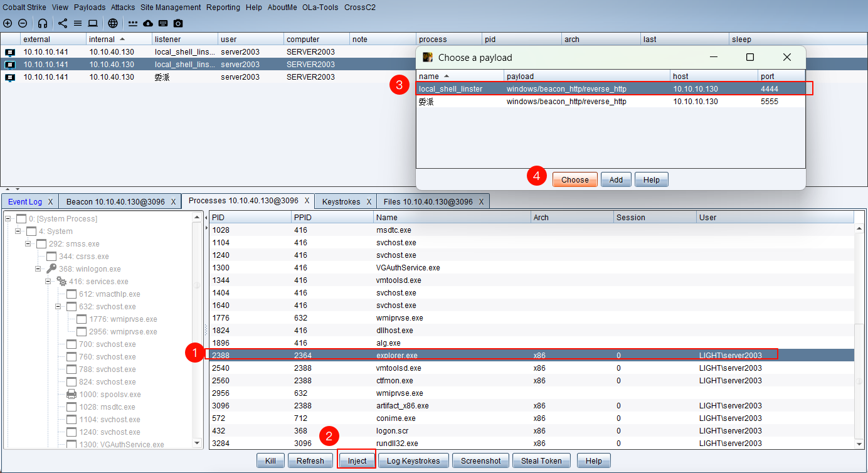This screenshot has height=473, width=868.
Task: Click the monitor icon of the 委派 session row
Action: click(9, 77)
